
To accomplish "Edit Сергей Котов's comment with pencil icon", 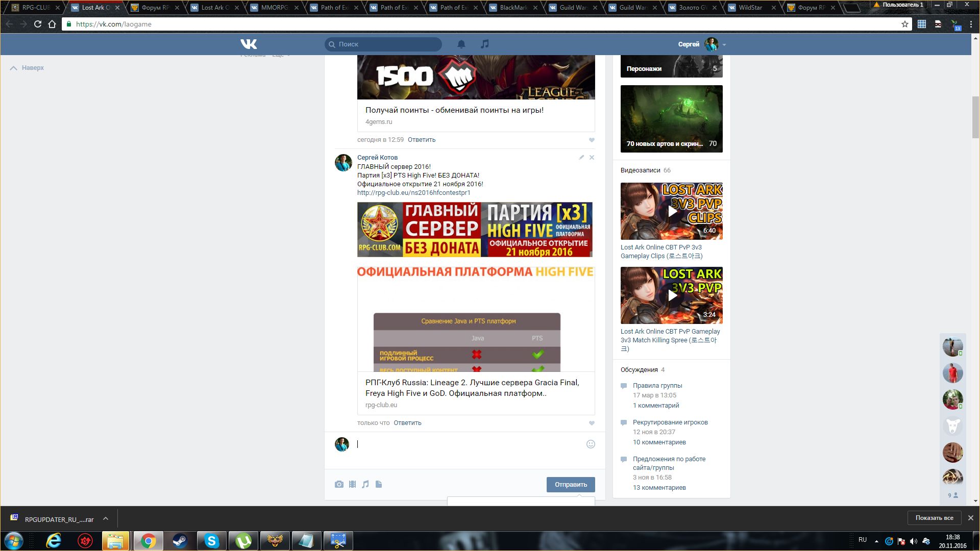I will point(581,158).
